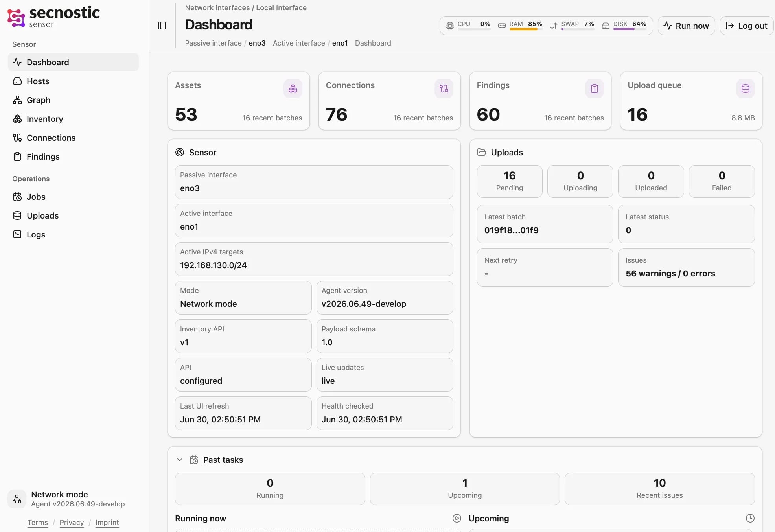Click the Network mode icon at sidebar bottom
The height and width of the screenshot is (532, 775).
click(x=17, y=499)
